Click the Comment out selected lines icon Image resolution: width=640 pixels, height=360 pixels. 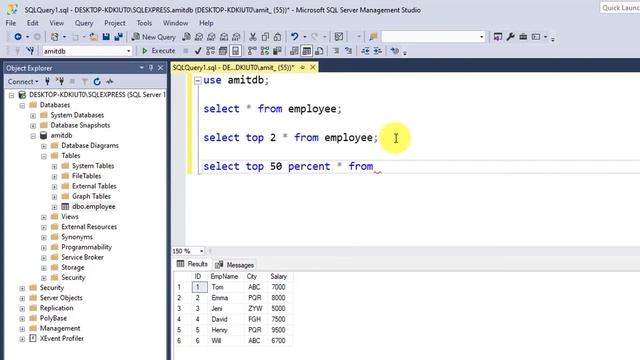336,51
